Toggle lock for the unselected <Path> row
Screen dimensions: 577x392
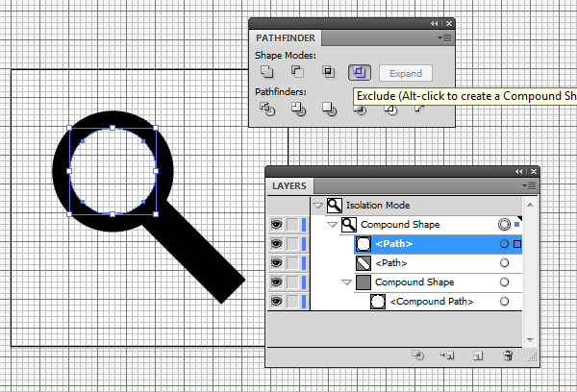(292, 263)
